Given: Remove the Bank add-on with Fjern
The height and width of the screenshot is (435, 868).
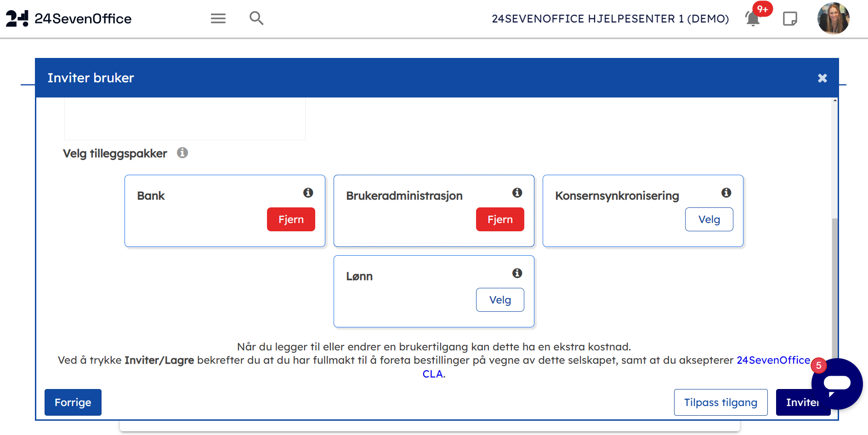Looking at the screenshot, I should click(291, 219).
